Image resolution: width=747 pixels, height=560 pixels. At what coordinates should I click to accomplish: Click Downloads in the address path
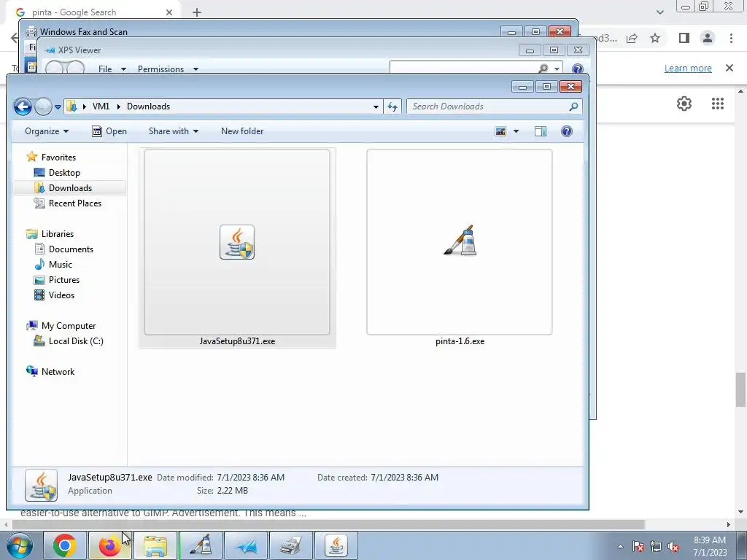148,106
